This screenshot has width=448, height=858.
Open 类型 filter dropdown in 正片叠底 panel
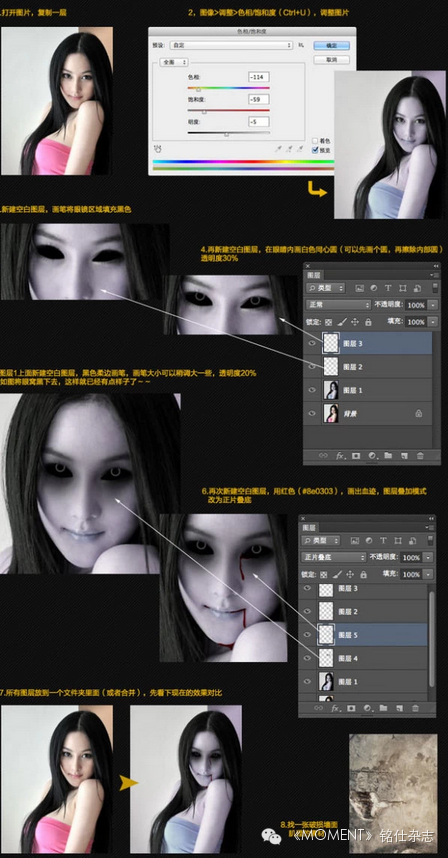tap(321, 540)
